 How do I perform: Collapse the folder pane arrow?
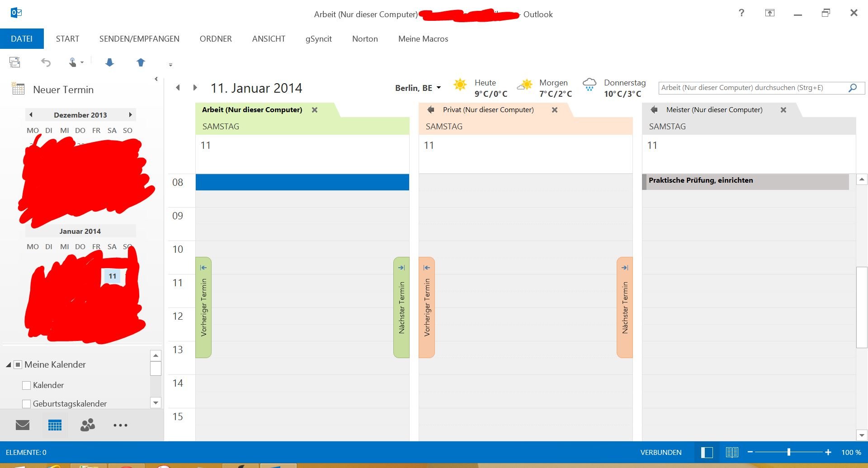coord(156,79)
